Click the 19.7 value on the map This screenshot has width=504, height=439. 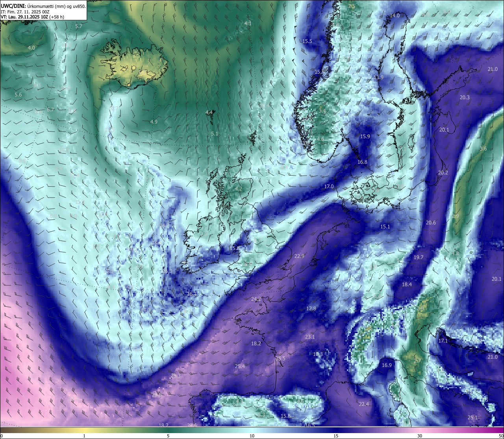tap(419, 257)
